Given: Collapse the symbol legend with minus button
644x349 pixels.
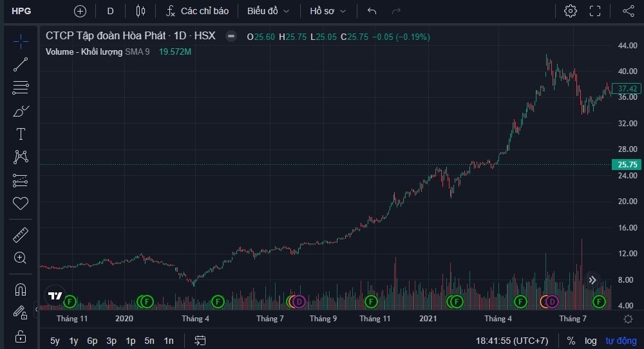Looking at the screenshot, I should [231, 36].
